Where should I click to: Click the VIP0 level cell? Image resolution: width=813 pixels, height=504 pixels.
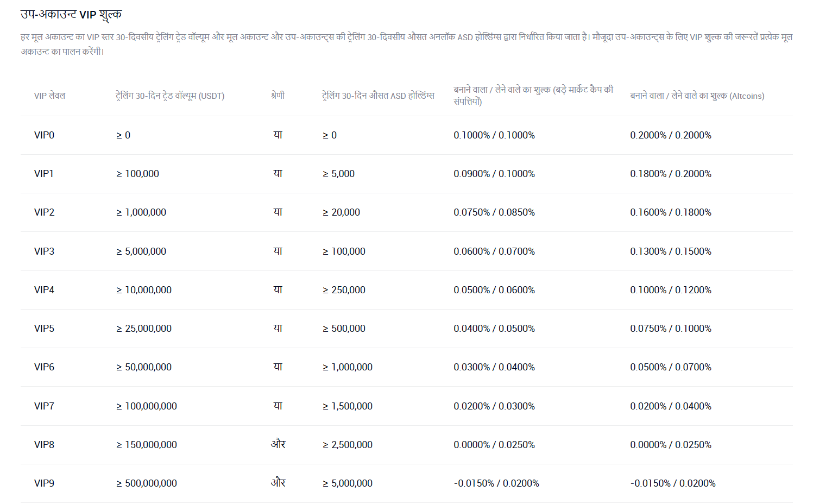[x=44, y=135]
